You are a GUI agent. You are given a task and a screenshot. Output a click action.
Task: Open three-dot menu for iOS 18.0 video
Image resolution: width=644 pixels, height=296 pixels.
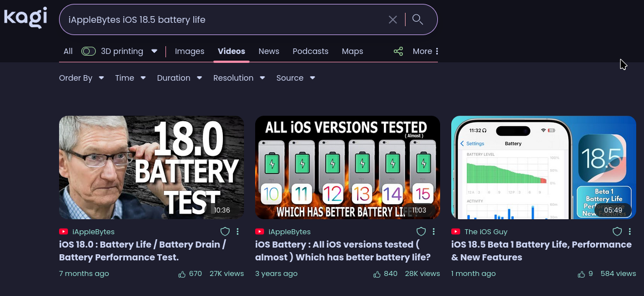click(x=238, y=231)
